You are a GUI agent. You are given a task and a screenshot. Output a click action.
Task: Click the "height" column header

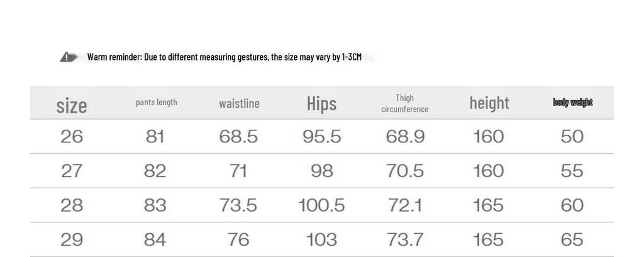(x=489, y=103)
